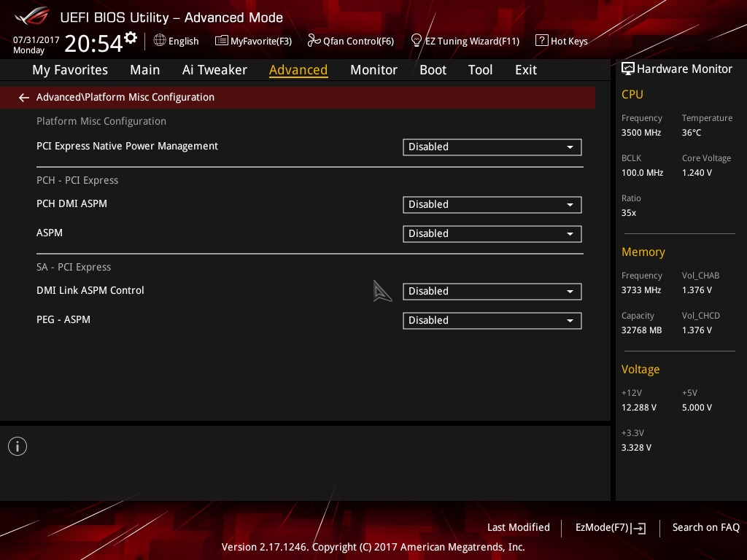Click the SA - PCI Express section heading
This screenshot has height=560, width=747.
click(x=74, y=267)
